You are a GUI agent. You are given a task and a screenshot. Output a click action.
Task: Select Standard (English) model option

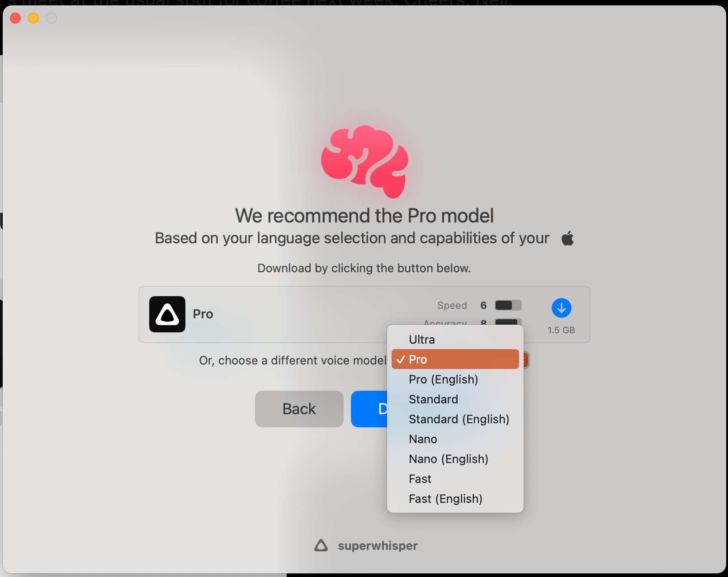pyautogui.click(x=455, y=419)
